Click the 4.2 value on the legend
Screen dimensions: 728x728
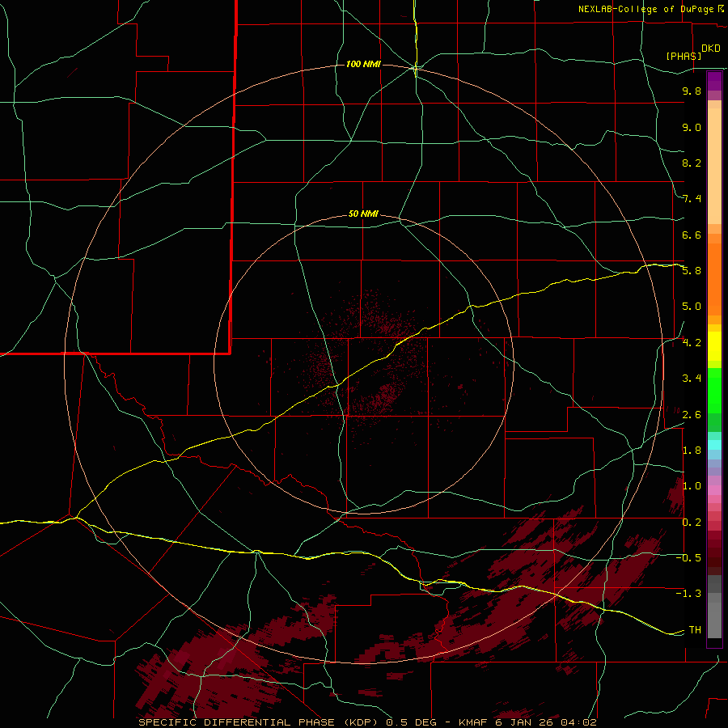click(692, 343)
